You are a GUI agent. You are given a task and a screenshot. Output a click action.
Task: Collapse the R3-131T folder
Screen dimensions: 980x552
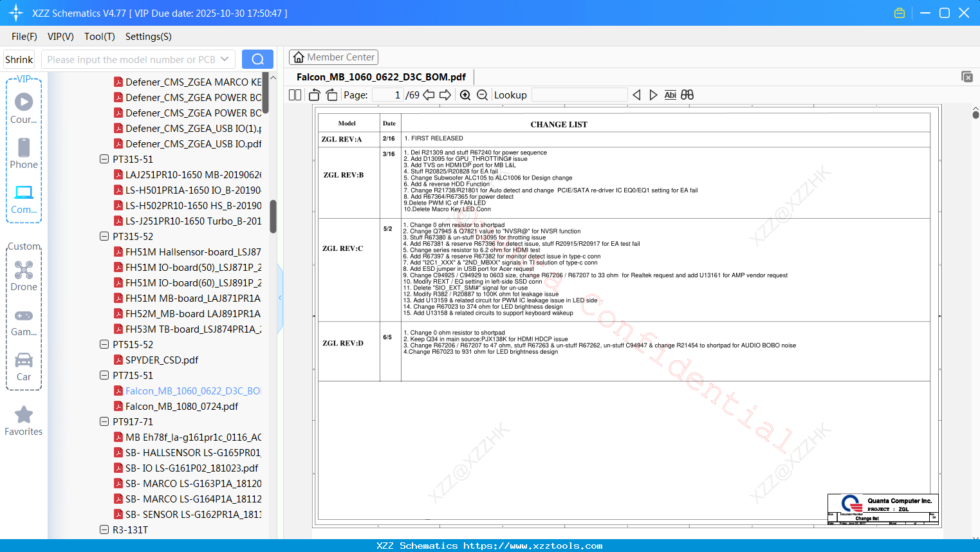pyautogui.click(x=104, y=529)
